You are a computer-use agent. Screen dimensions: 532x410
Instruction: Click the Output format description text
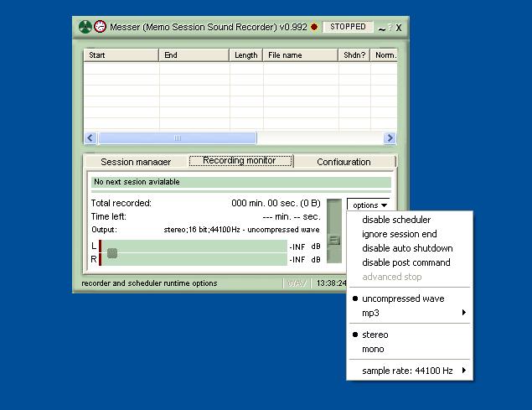[241, 230]
